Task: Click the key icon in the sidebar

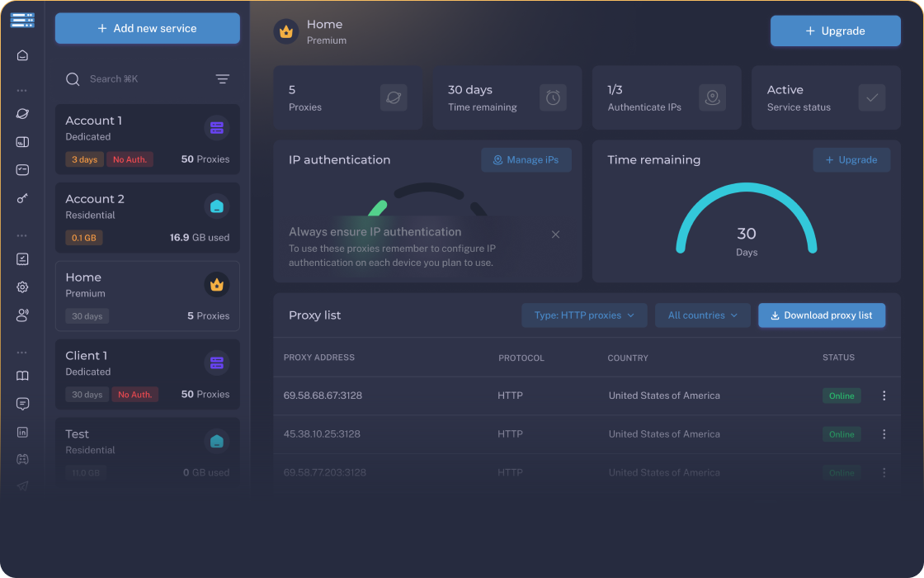Action: [22, 199]
